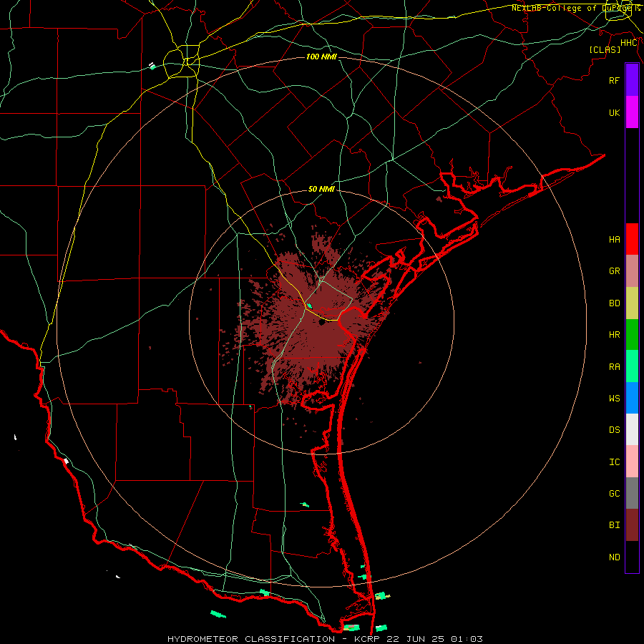Click the HA red legend color swatch
This screenshot has width=644, height=644.
632,239
